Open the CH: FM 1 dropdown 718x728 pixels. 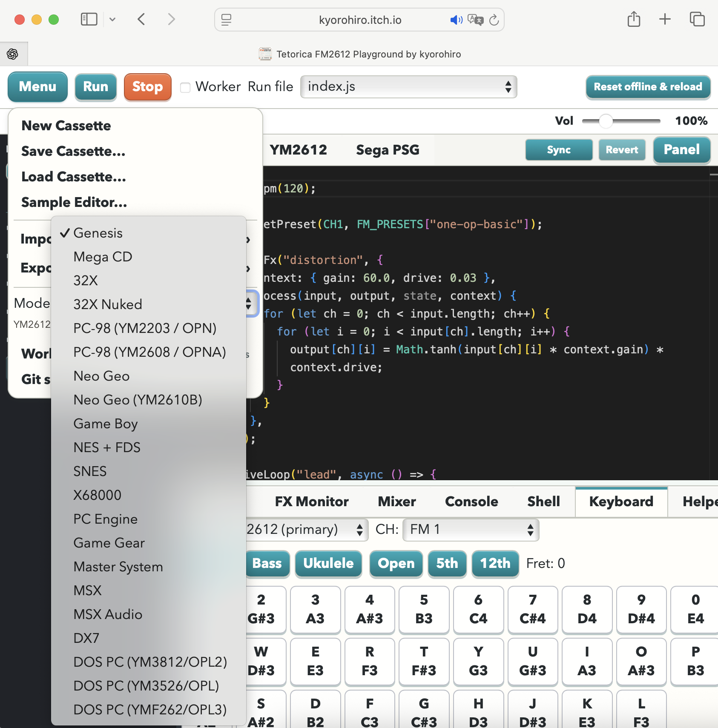click(x=471, y=530)
